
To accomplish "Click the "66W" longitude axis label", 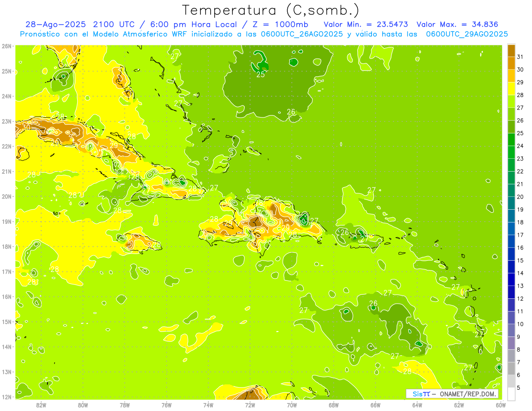I will (x=376, y=405).
